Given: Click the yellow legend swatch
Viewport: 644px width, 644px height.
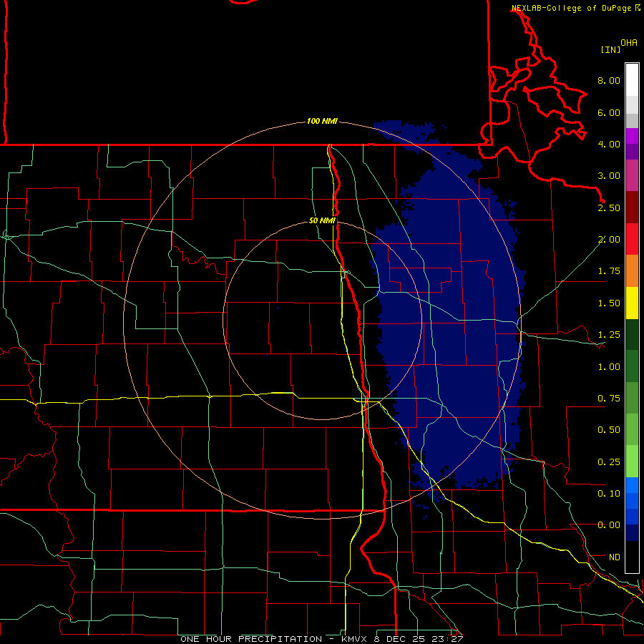Looking at the screenshot, I should (632, 303).
